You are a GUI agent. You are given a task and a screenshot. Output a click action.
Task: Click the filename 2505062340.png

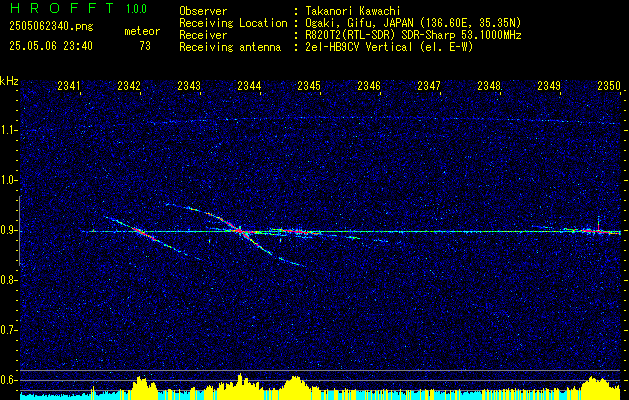[x=51, y=27]
